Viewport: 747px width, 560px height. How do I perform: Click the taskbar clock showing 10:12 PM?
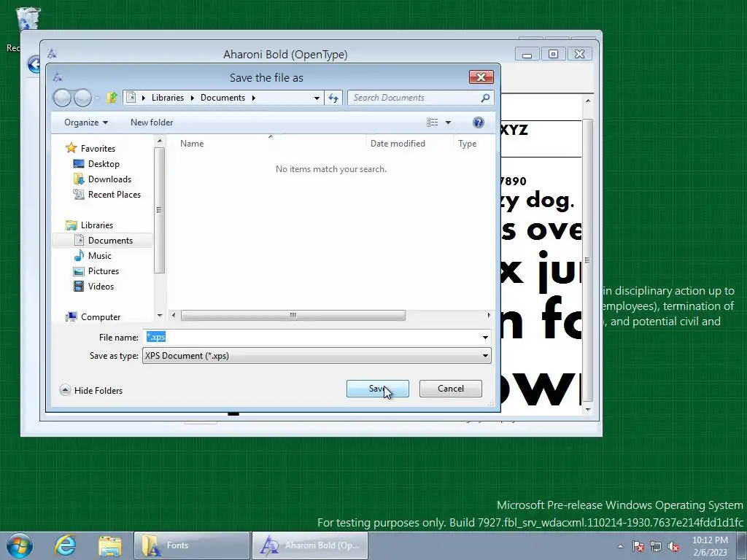(x=710, y=546)
